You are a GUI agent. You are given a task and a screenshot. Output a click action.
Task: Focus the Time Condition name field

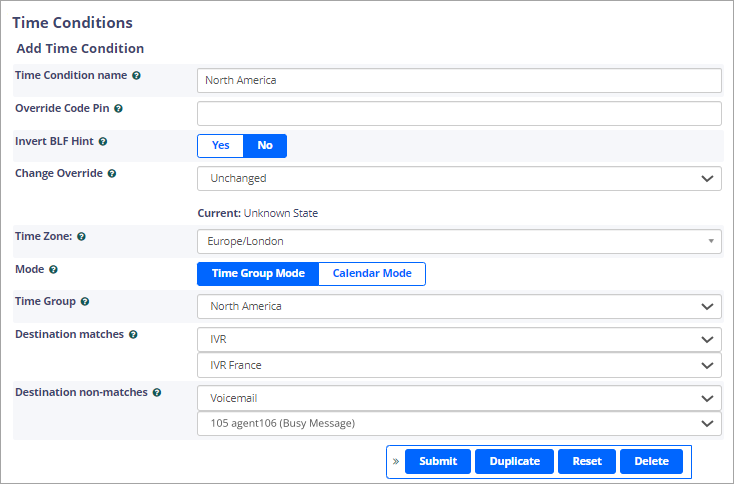click(x=459, y=81)
